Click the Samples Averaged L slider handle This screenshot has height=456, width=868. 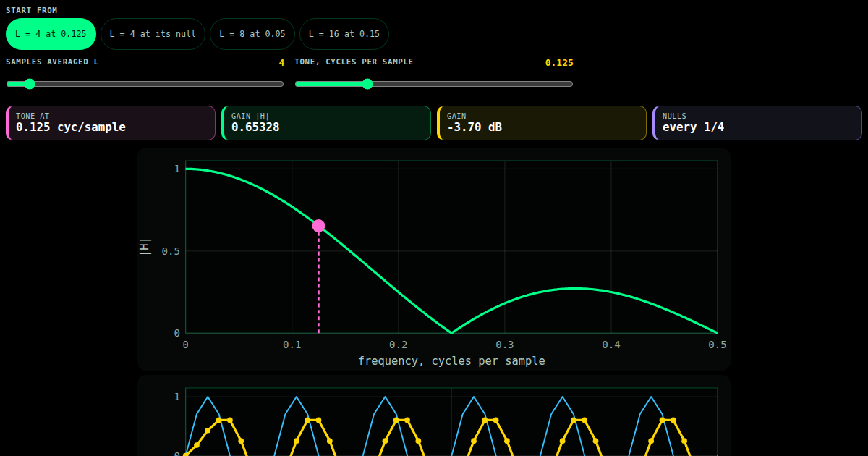(30, 84)
